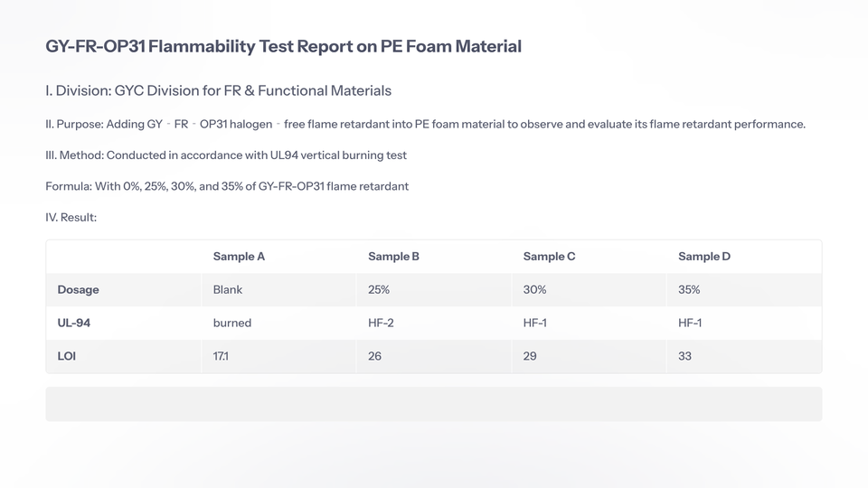The image size is (868, 488).
Task: Click the empty gray box below table
Action: click(x=434, y=404)
